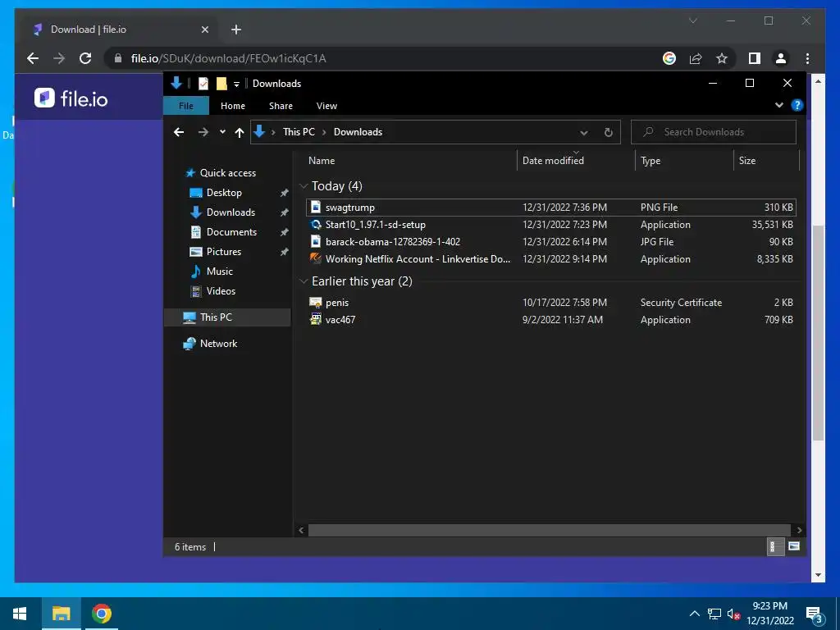Select This PC in the navigation pane
Screen dimensions: 840x630
227,317
